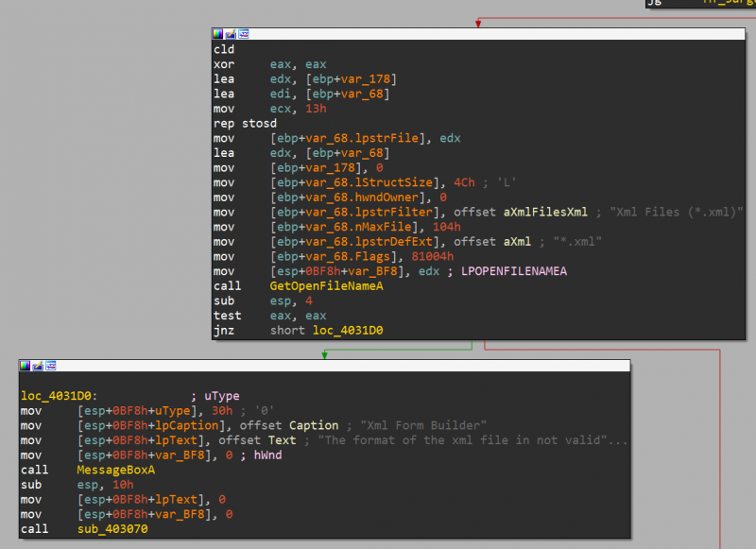This screenshot has width=756, height=549.
Task: Click the node color icon in the GetOpenFileNameA block
Action: (x=217, y=33)
